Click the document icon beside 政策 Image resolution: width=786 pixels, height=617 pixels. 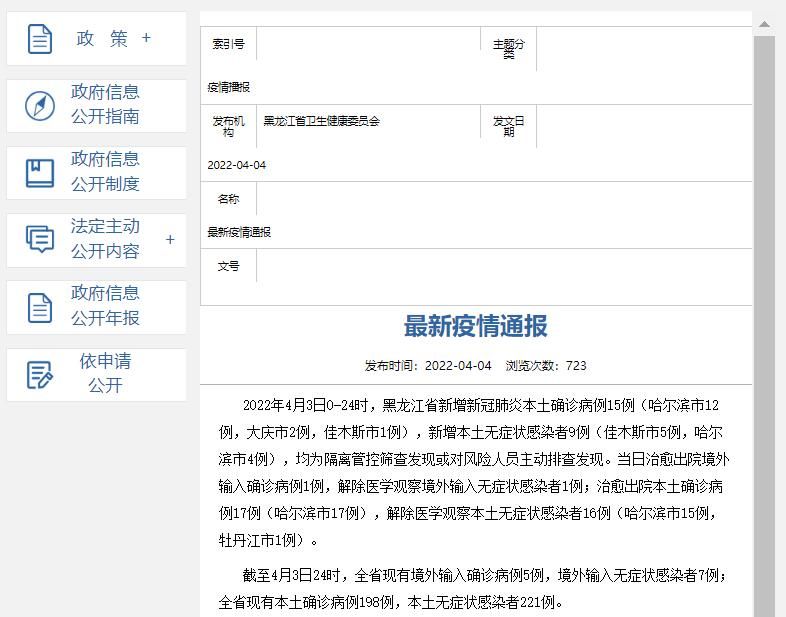tap(40, 39)
